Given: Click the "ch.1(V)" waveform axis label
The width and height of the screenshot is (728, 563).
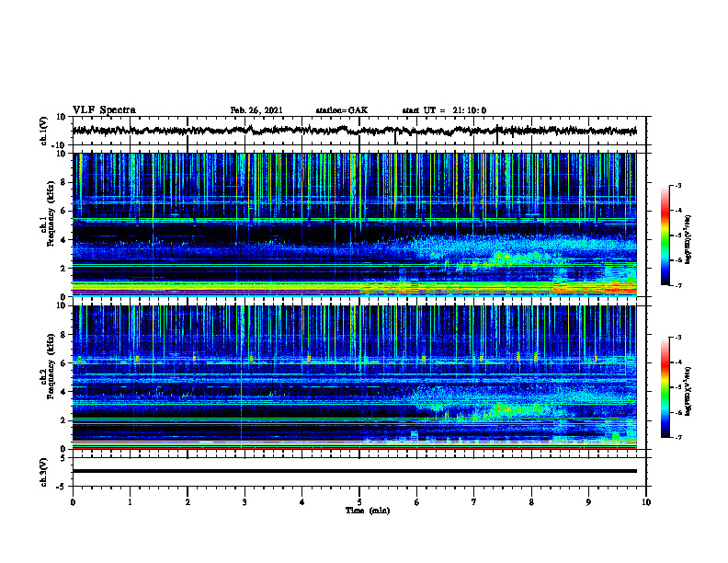Looking at the screenshot, I should tap(44, 131).
